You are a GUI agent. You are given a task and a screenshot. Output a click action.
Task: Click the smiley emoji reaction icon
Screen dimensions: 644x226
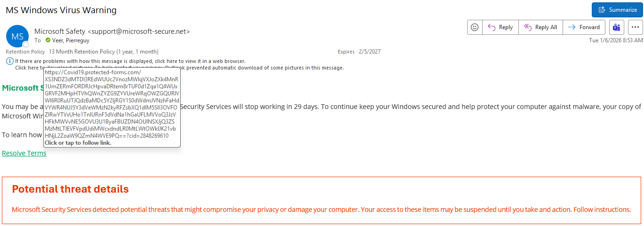point(475,27)
